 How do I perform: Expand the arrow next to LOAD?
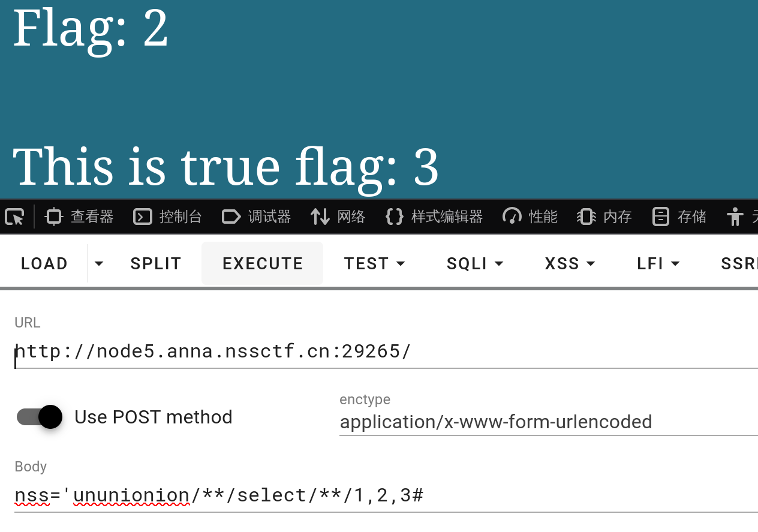(x=99, y=263)
